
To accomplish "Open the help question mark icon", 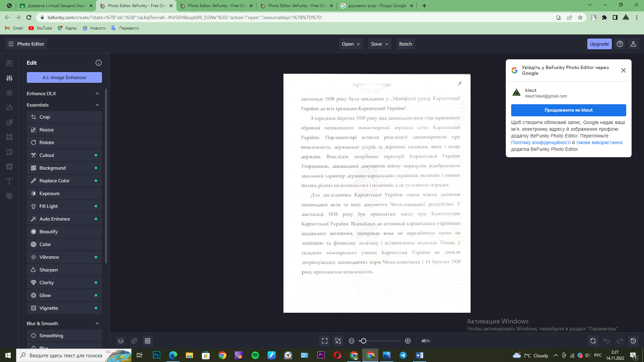I will pos(620,44).
